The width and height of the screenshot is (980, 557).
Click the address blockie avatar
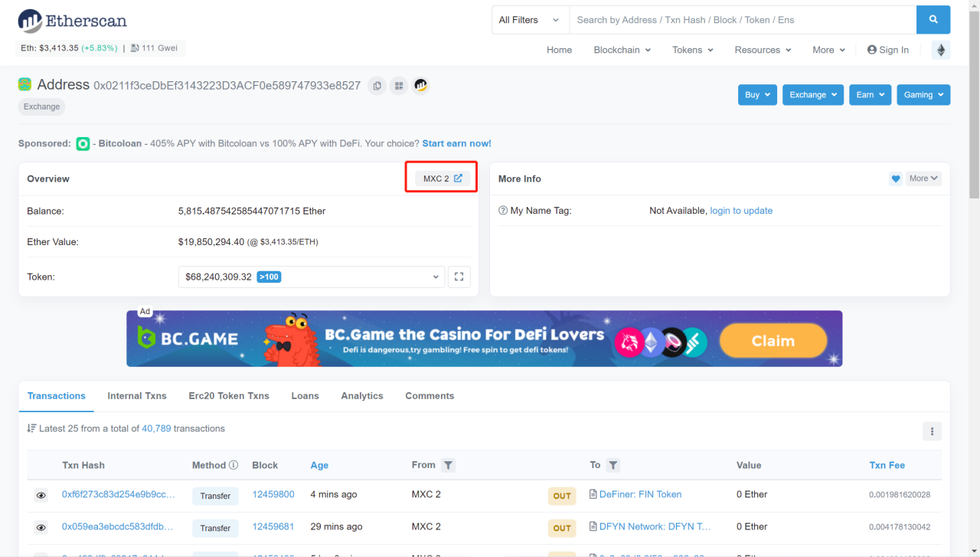[24, 84]
